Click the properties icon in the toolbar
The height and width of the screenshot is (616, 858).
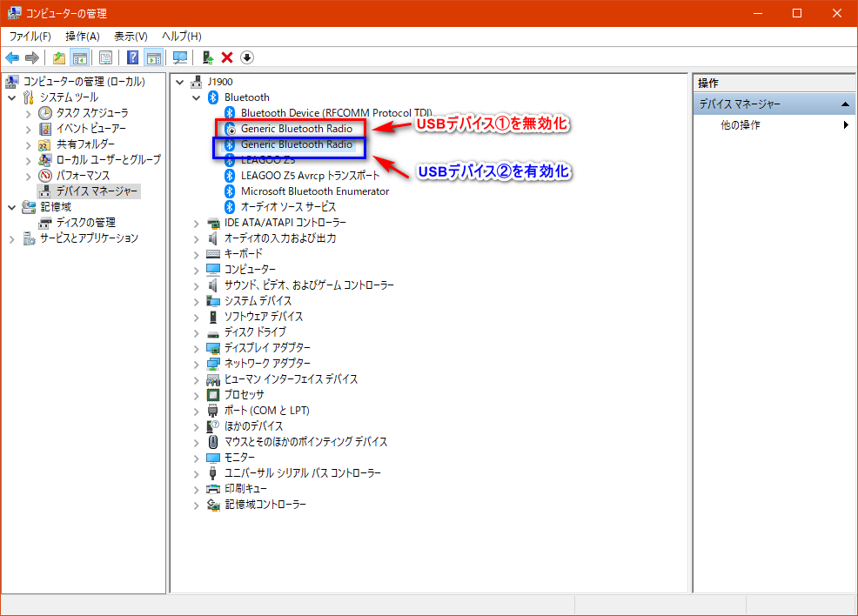105,57
